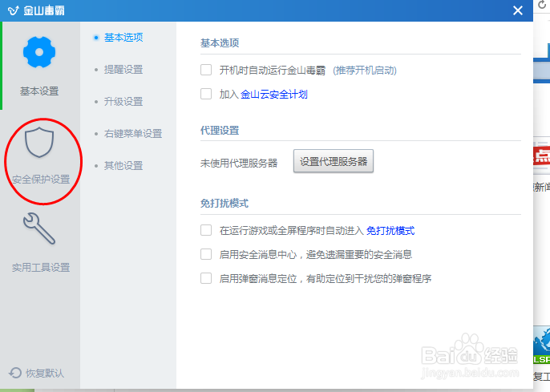Click the 安全保护设置 label in sidebar
This screenshot has width=550, height=392.
pos(41,180)
